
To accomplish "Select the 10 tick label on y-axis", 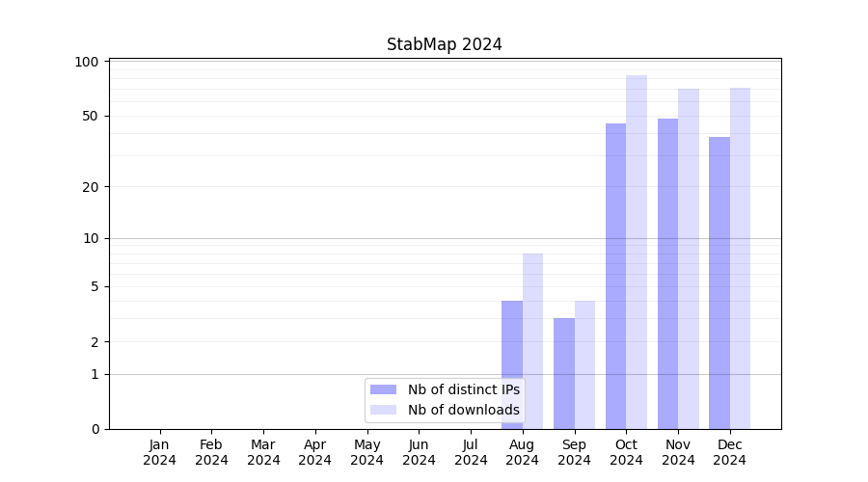I will [x=91, y=238].
